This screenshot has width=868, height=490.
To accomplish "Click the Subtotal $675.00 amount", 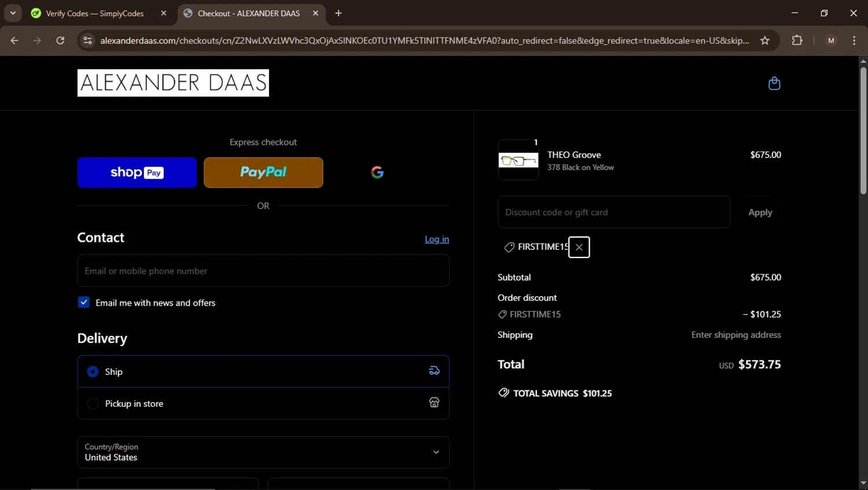I will (766, 278).
